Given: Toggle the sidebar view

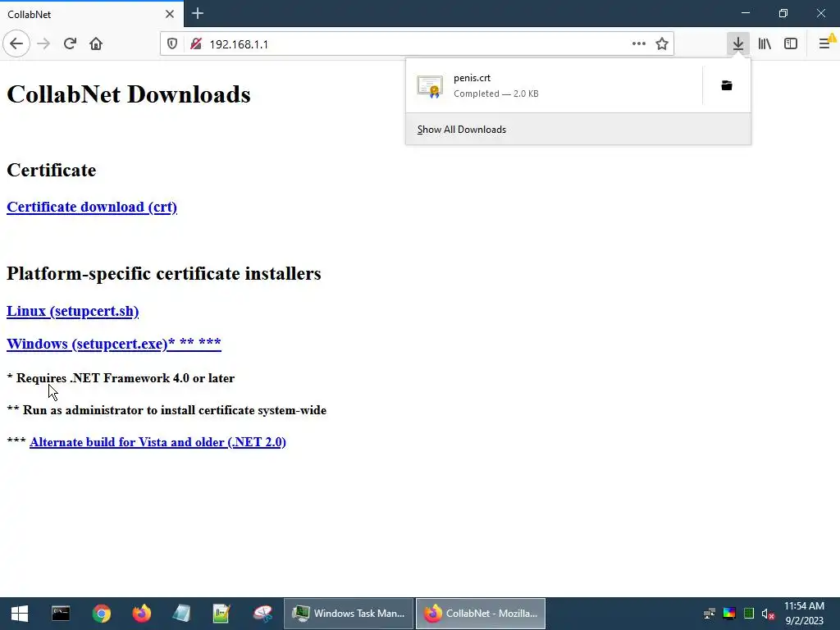Looking at the screenshot, I should pos(791,44).
